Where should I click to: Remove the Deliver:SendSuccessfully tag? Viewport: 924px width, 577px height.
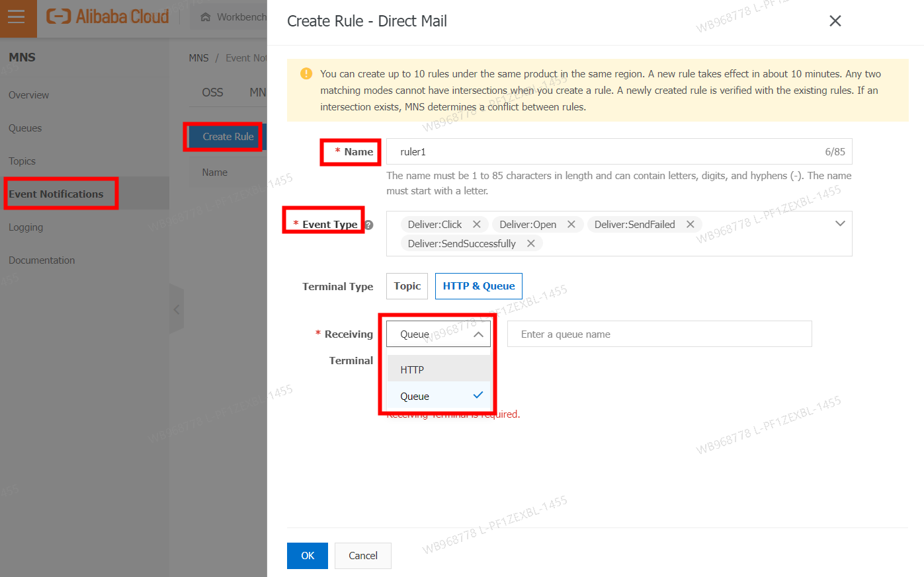point(531,244)
